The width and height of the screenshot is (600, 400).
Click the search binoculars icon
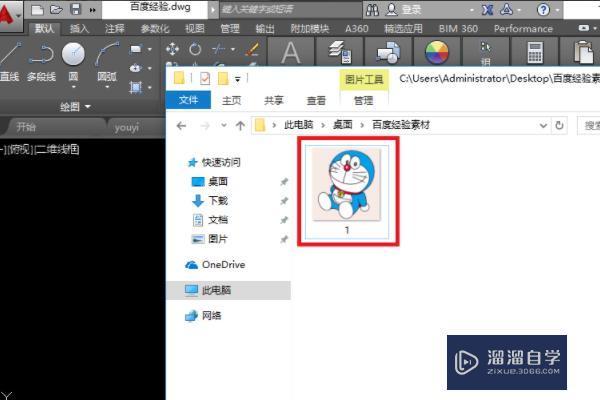point(372,10)
